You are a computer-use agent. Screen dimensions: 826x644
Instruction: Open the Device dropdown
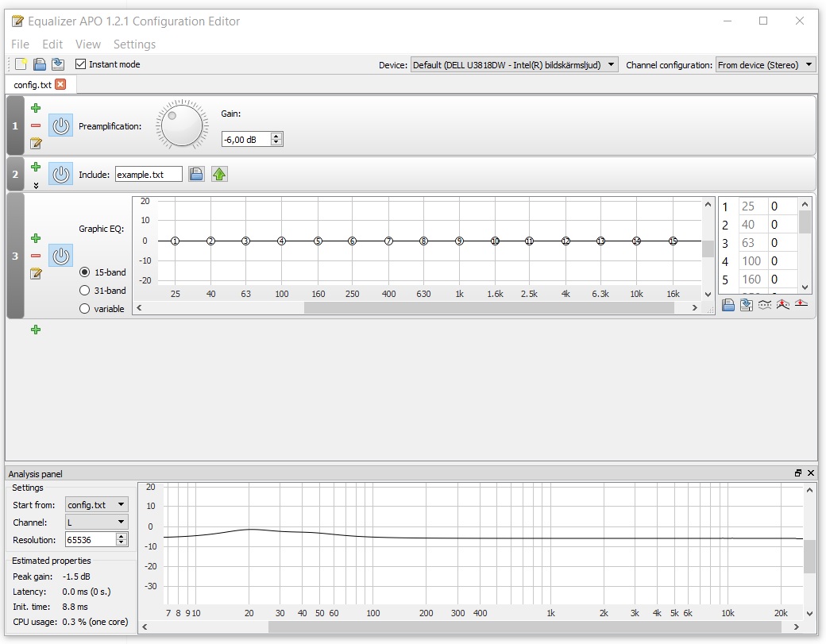click(x=514, y=65)
